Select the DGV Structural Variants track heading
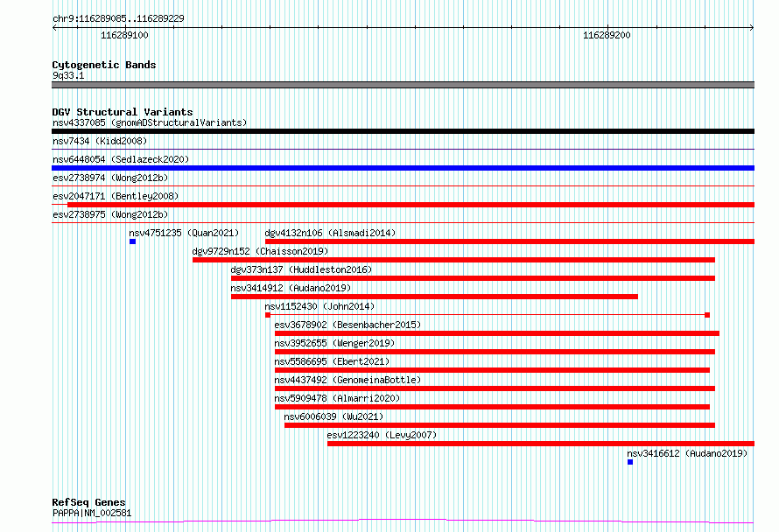The height and width of the screenshot is (532, 779). [x=123, y=112]
